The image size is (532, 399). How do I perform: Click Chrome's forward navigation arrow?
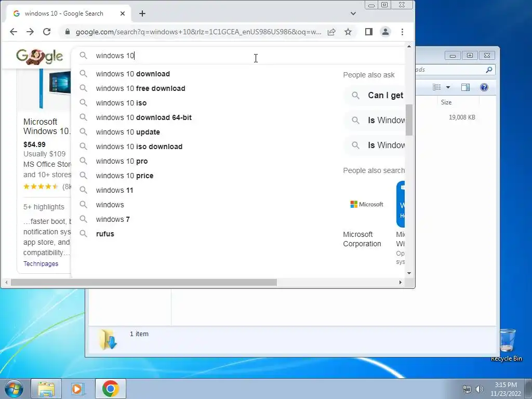click(x=30, y=32)
